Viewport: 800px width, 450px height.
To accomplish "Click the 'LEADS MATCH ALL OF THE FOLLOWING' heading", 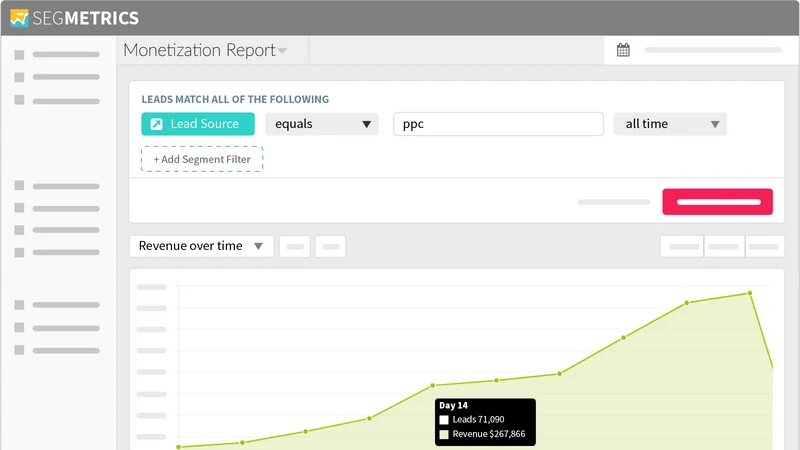I will click(x=235, y=99).
